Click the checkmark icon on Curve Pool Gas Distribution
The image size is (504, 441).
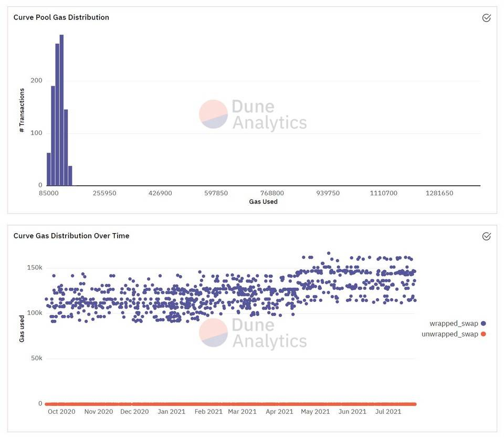486,18
